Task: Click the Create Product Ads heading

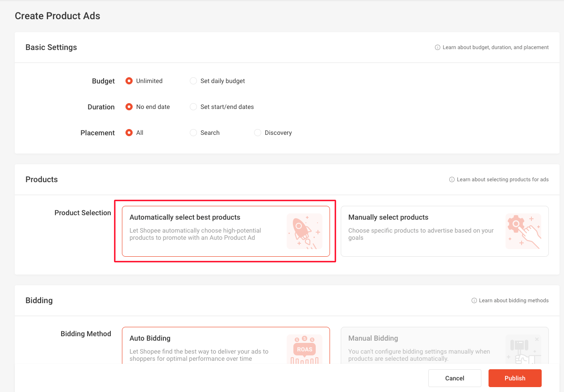Action: pyautogui.click(x=58, y=16)
